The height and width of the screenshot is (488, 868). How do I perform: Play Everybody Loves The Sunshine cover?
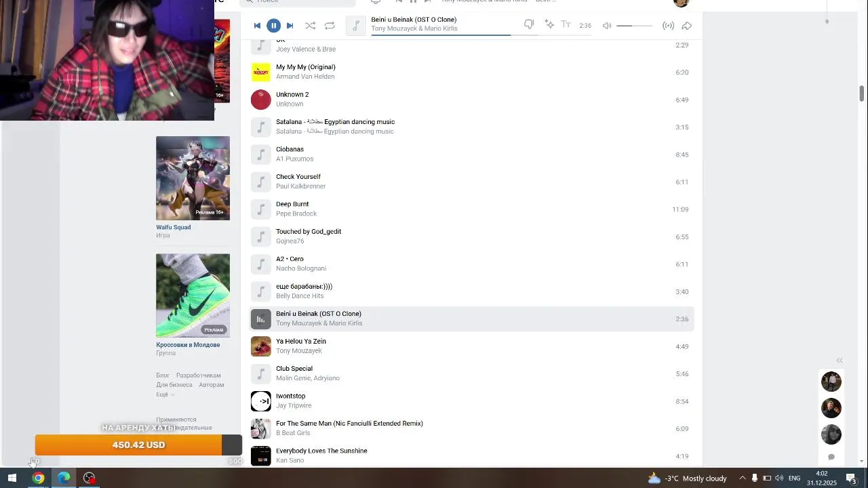coord(261,456)
